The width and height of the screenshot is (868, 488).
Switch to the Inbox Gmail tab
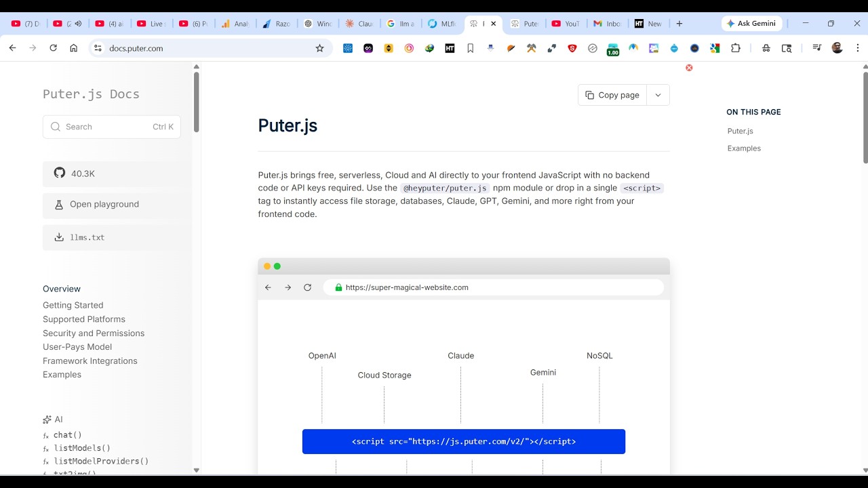(607, 23)
